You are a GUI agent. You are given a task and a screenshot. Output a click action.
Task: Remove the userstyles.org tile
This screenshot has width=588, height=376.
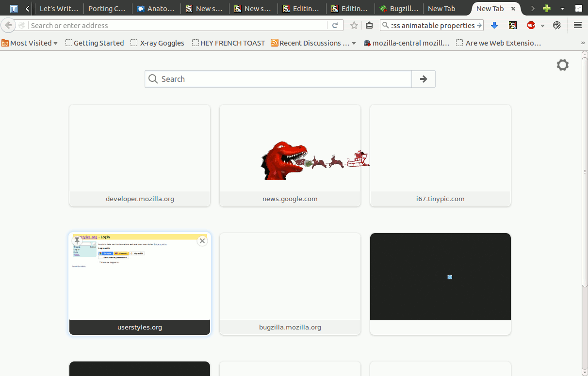(x=202, y=241)
